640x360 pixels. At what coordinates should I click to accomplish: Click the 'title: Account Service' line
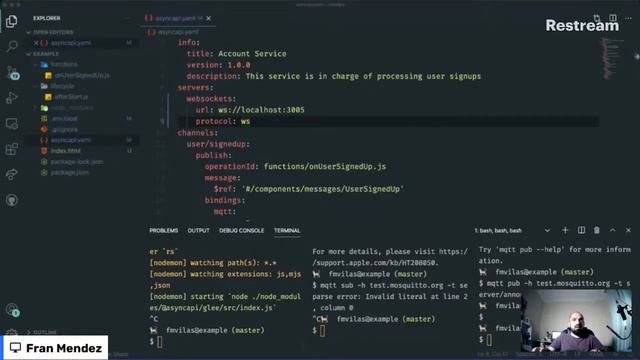(236, 54)
